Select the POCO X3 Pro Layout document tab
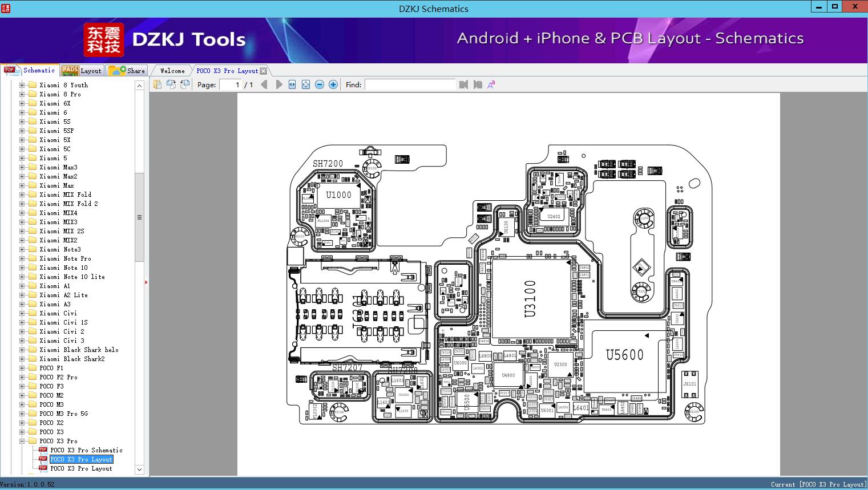The width and height of the screenshot is (868, 490). 227,71
